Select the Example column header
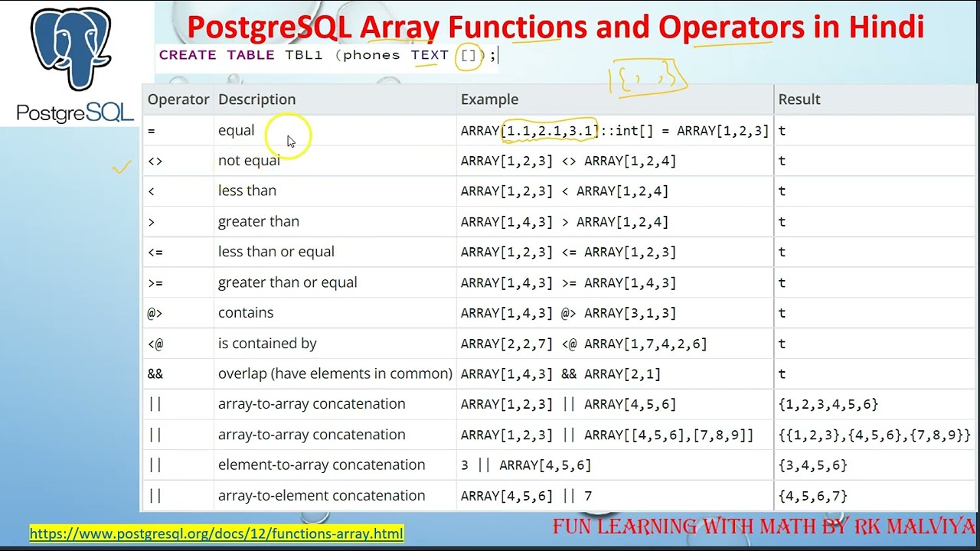Viewport: 980px width, 551px height. click(489, 99)
